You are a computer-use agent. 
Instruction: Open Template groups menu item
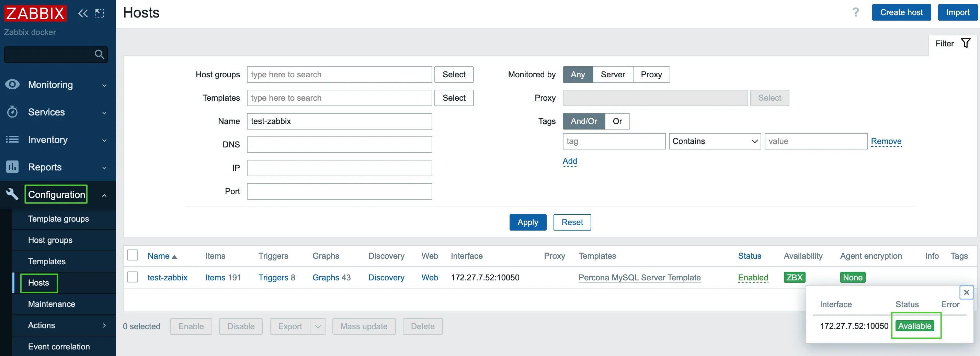[x=59, y=219]
